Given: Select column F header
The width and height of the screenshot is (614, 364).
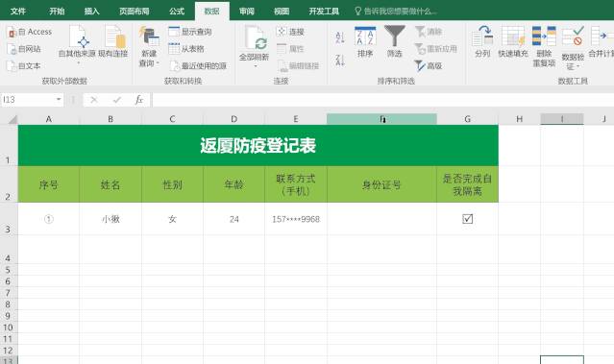Looking at the screenshot, I should click(x=381, y=119).
